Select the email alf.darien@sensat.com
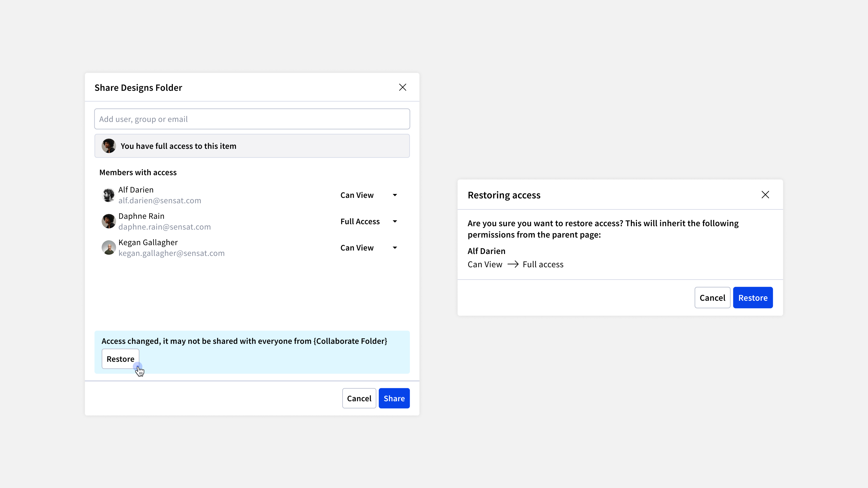 [x=160, y=200]
